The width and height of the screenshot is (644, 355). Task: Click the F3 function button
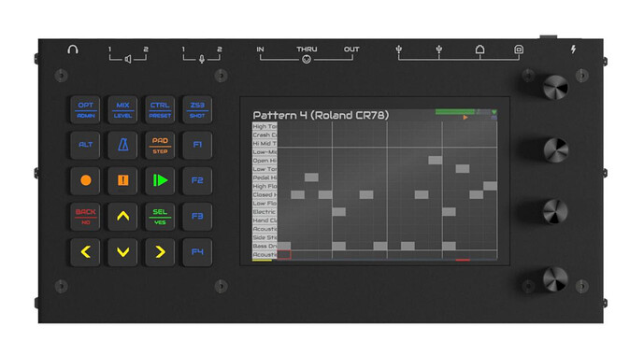point(197,217)
